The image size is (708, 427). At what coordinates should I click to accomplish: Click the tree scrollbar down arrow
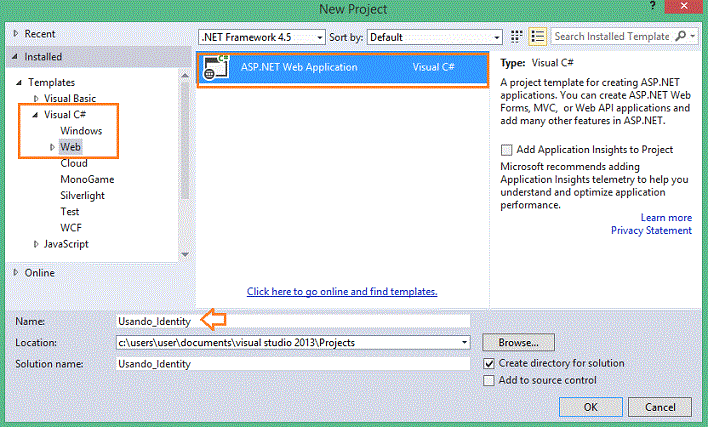pyautogui.click(x=185, y=254)
